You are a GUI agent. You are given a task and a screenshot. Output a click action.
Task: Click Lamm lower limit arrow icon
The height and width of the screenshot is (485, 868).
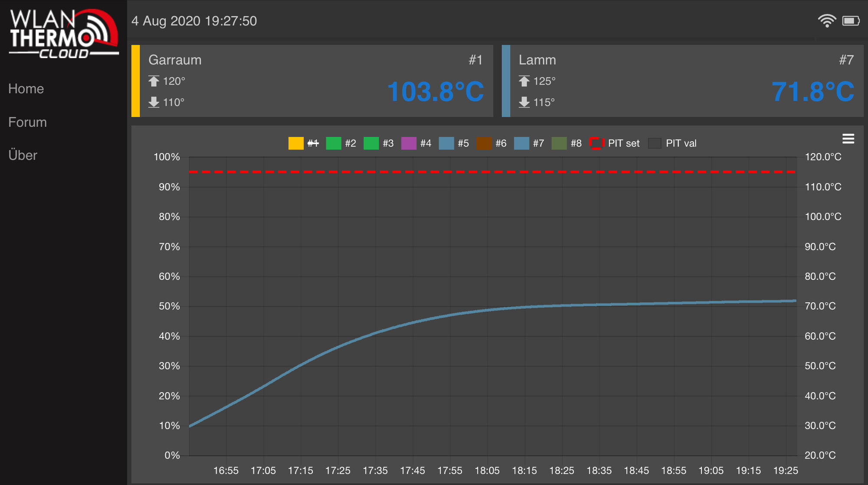click(x=524, y=102)
